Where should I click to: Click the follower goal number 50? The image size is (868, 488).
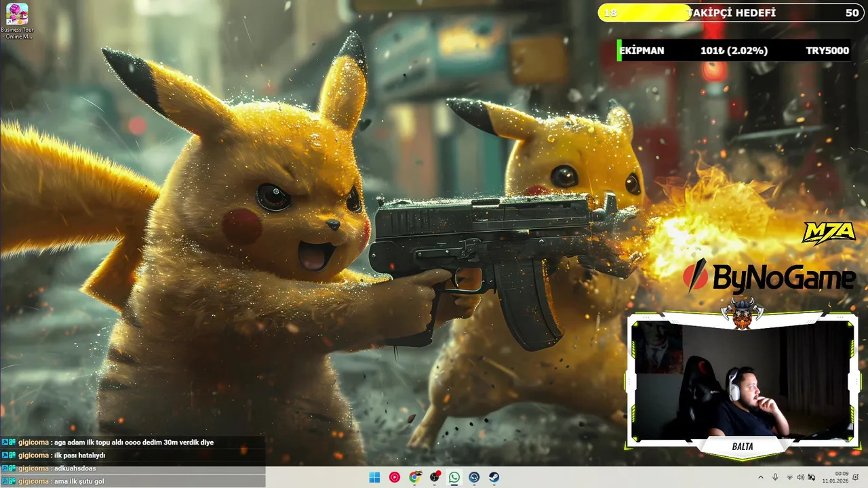tap(852, 13)
